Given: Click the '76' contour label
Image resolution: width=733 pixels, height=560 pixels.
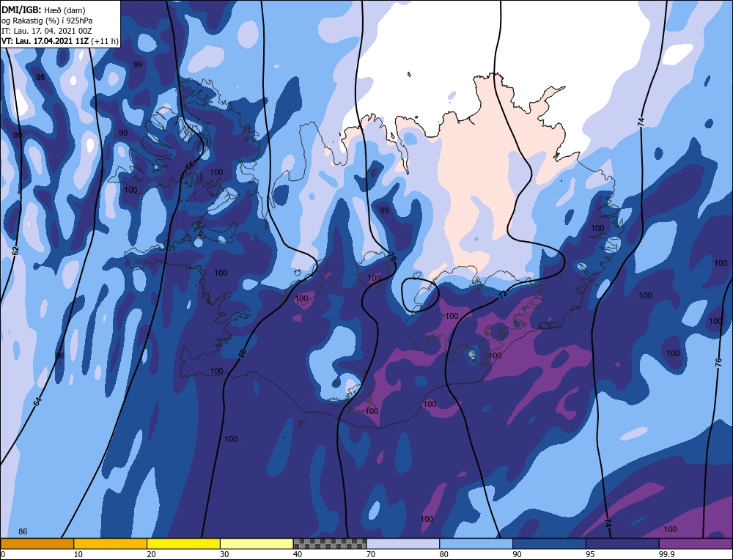Looking at the screenshot, I should [718, 362].
